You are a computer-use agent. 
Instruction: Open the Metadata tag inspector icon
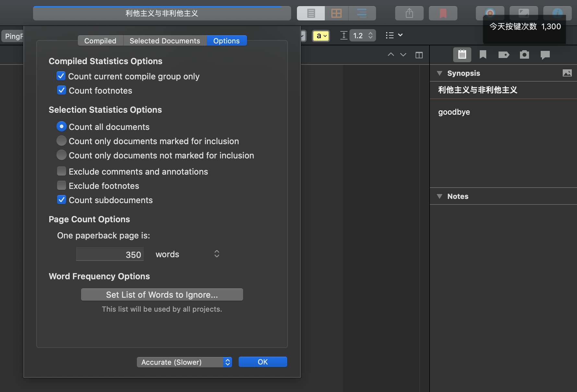click(x=503, y=55)
